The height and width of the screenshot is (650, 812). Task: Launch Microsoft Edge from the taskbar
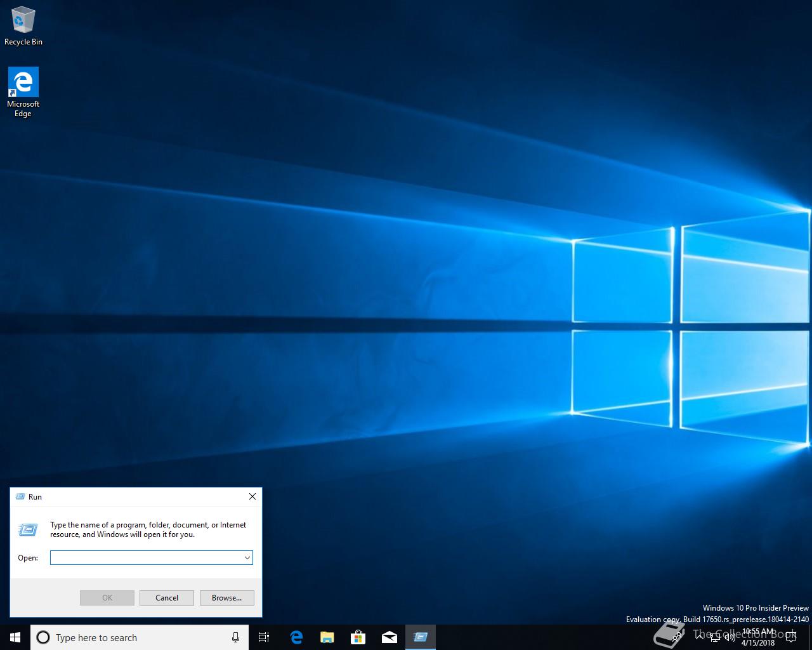(296, 637)
